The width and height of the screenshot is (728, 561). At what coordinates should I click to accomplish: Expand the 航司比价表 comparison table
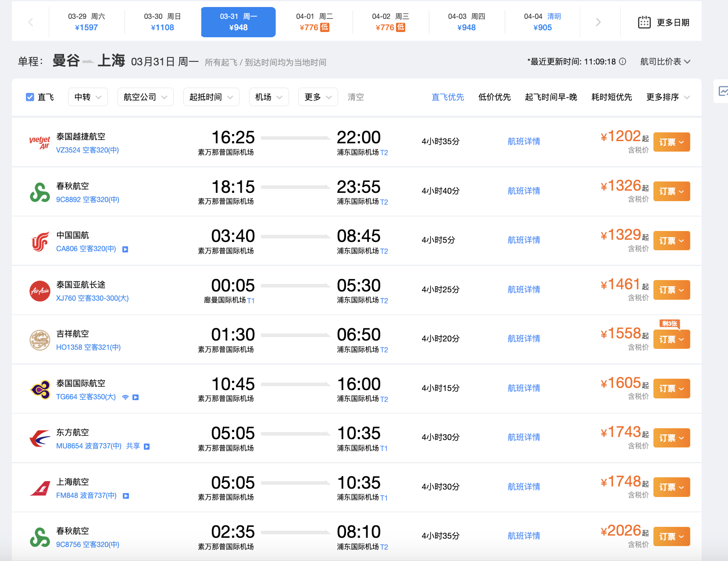click(665, 62)
